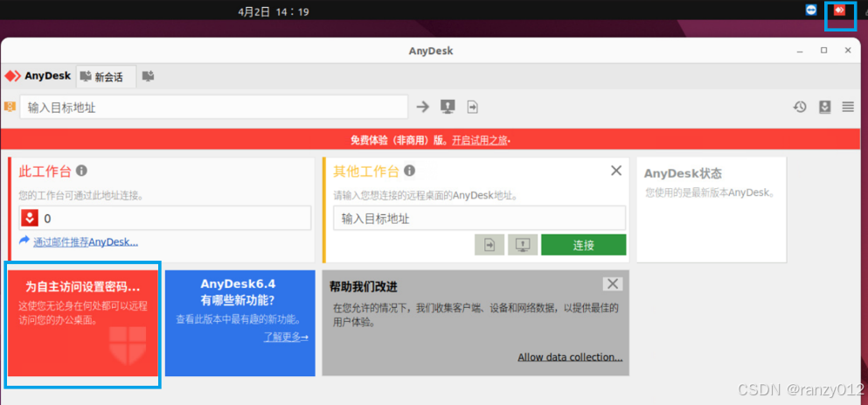This screenshot has width=868, height=405.
Task: Open a new session tab icon
Action: tap(148, 76)
